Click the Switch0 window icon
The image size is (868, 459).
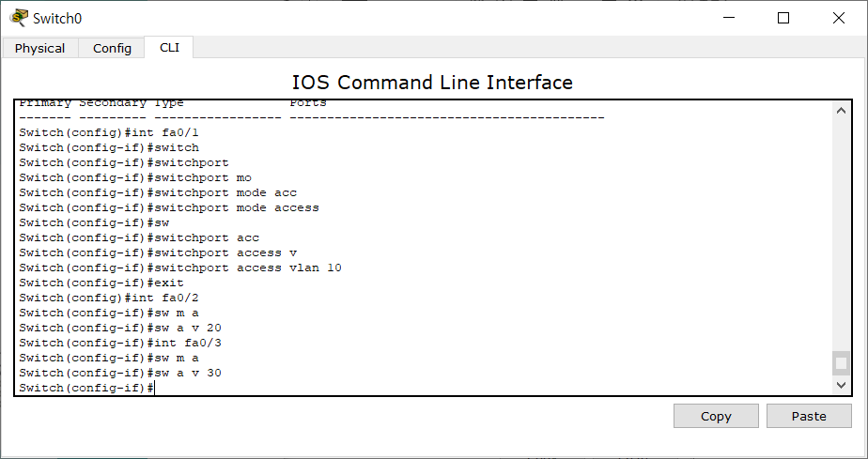(x=19, y=18)
